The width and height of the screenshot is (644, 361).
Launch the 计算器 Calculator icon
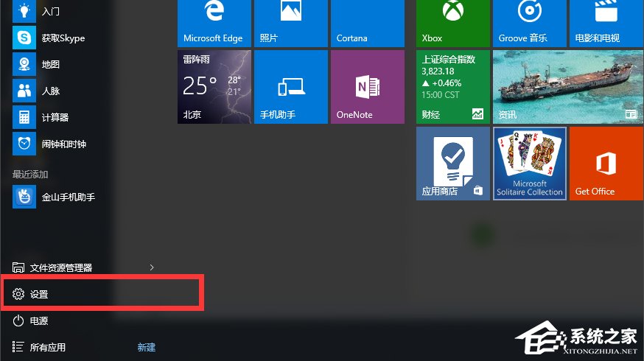24,117
